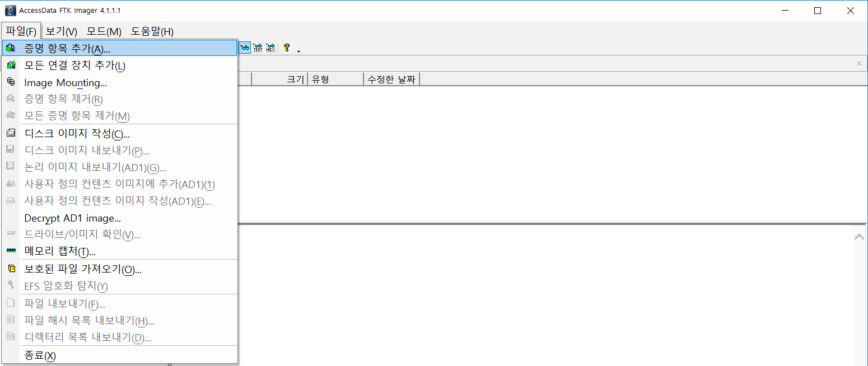Close the file list pane
The image size is (868, 366).
[x=859, y=64]
